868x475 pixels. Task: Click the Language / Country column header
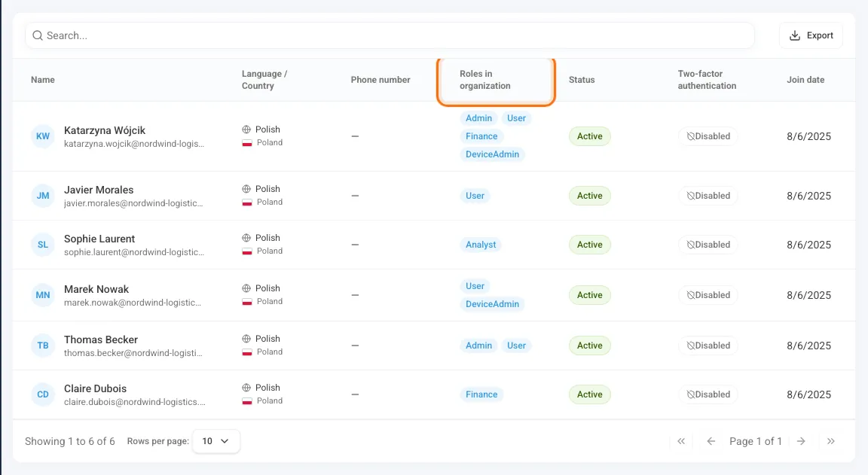[264, 80]
